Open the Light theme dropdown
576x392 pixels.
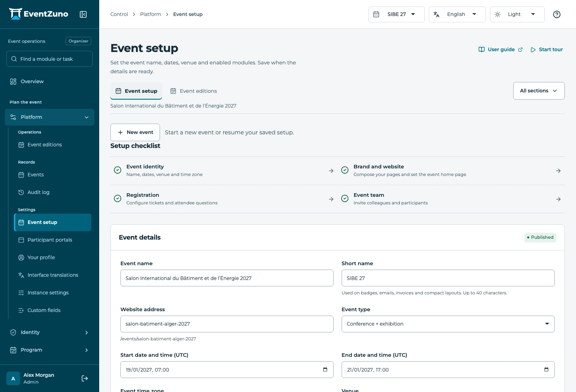(517, 14)
